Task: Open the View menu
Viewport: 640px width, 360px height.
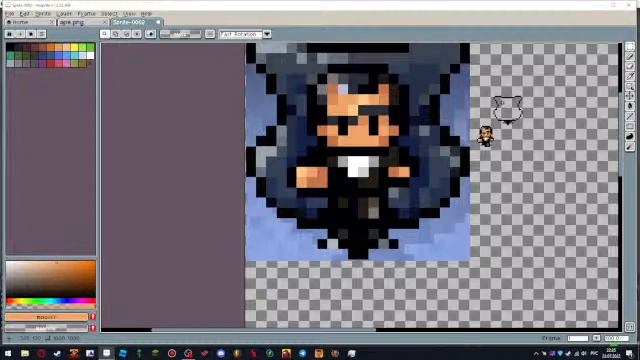Action: [x=129, y=13]
